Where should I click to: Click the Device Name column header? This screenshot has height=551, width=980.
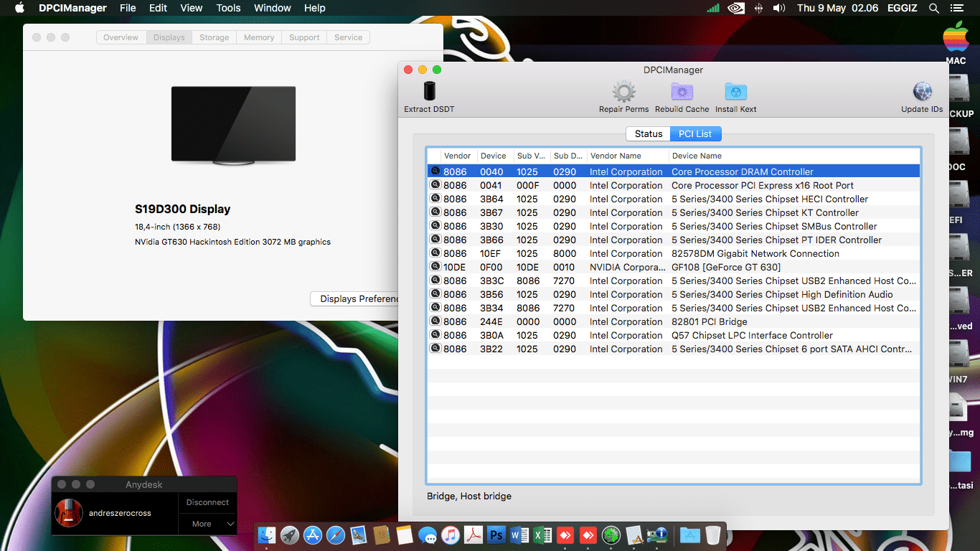(794, 156)
